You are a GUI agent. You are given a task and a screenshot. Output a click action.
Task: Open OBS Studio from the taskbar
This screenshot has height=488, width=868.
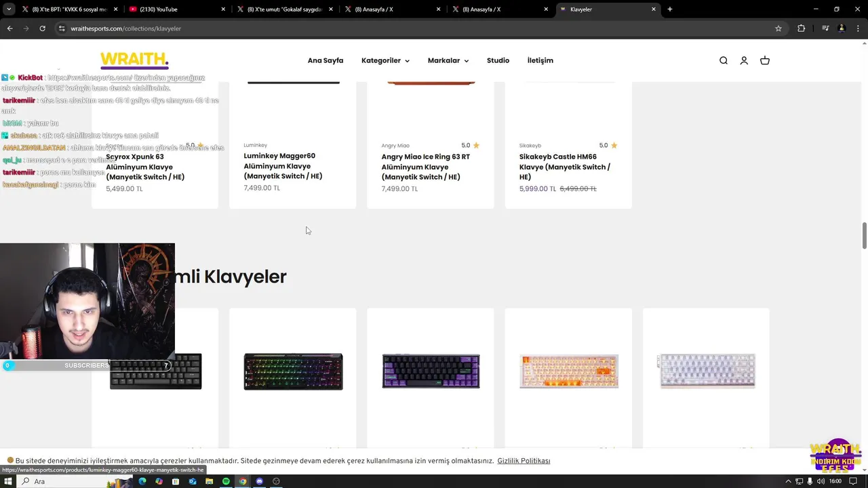[x=276, y=481]
